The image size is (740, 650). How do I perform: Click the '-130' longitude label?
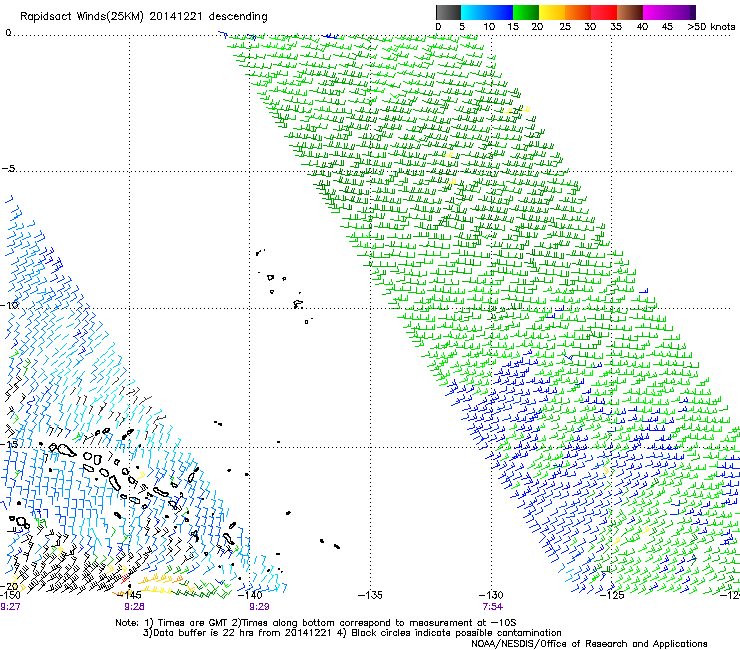491,595
